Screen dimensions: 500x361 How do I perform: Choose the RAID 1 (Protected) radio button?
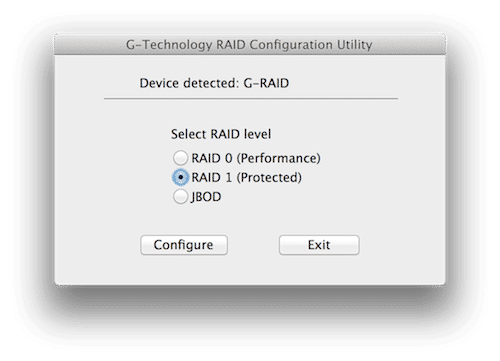click(180, 177)
